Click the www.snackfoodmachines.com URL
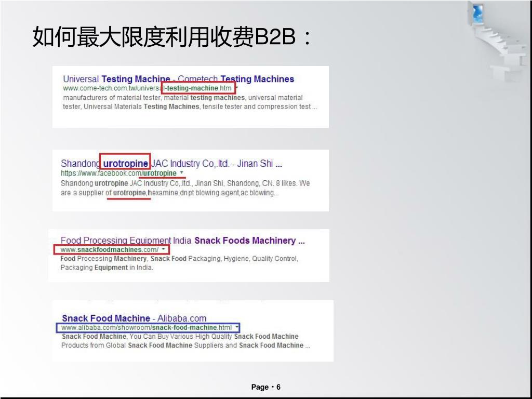This screenshot has height=399, width=532. tap(109, 250)
